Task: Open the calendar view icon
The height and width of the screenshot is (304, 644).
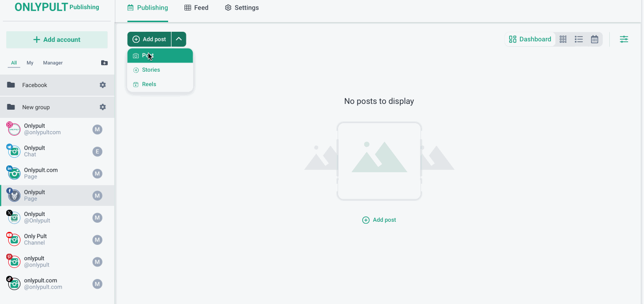Action: pyautogui.click(x=594, y=39)
